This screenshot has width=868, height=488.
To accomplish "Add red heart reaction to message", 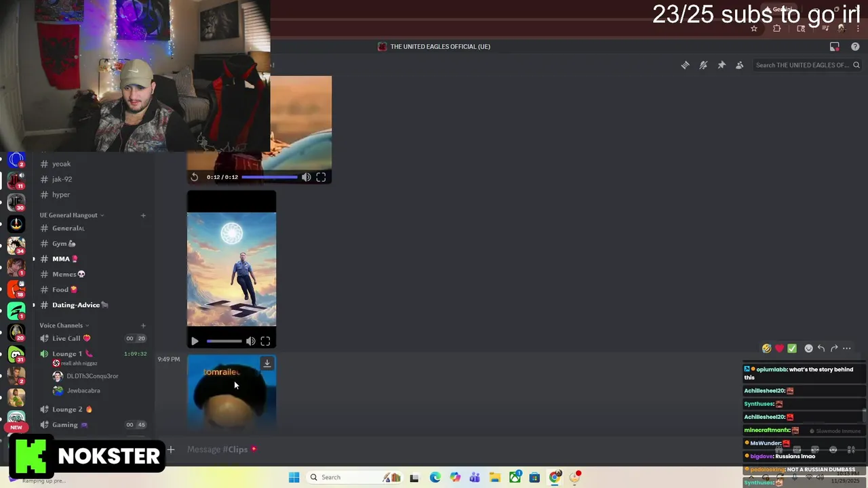I will pyautogui.click(x=779, y=348).
